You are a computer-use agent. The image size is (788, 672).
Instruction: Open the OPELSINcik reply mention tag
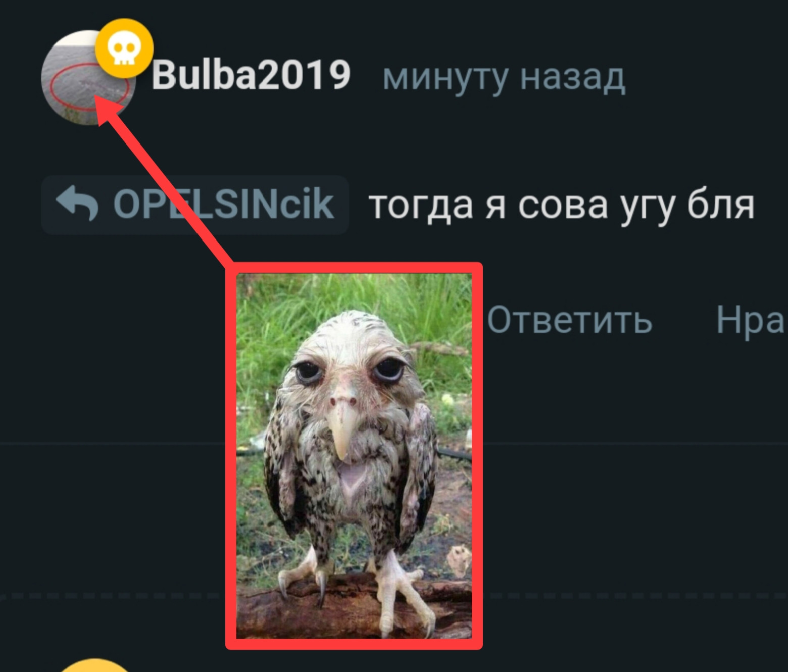195,204
